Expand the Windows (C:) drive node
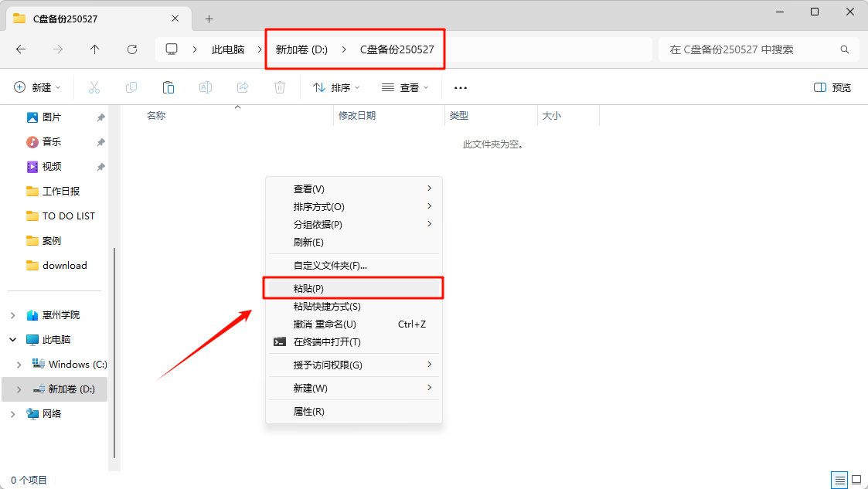Image resolution: width=868 pixels, height=489 pixels. coord(19,365)
